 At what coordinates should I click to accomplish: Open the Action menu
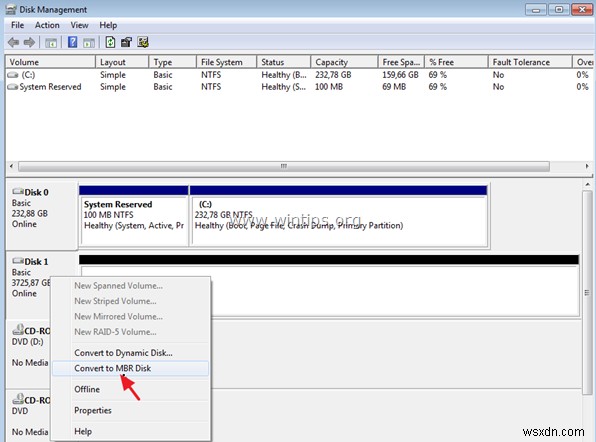47,25
